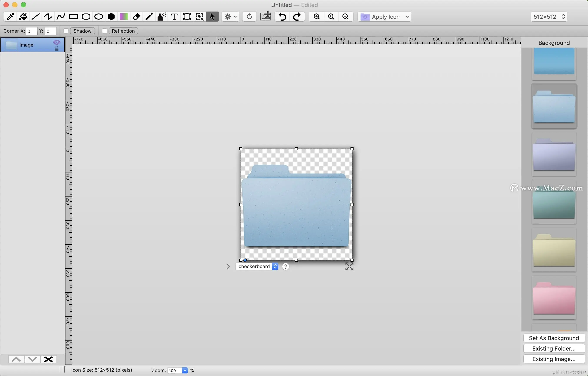Open the gear actions menu
Viewport: 588px width, 376px height.
(x=230, y=17)
